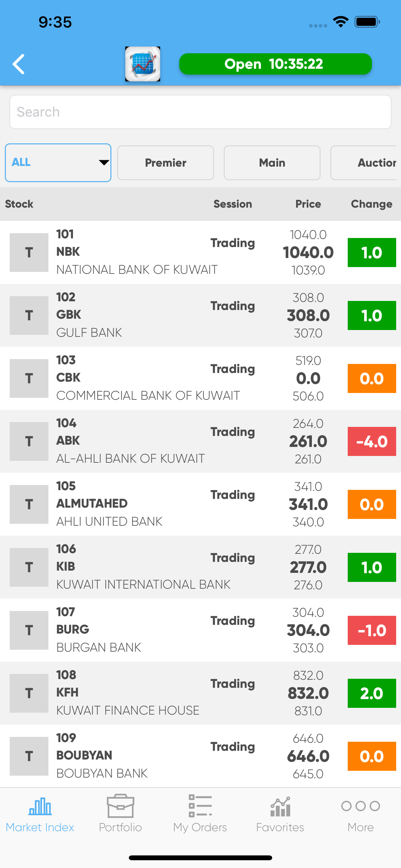Tap the back arrow icon
This screenshot has height=868, width=401.
(x=19, y=64)
